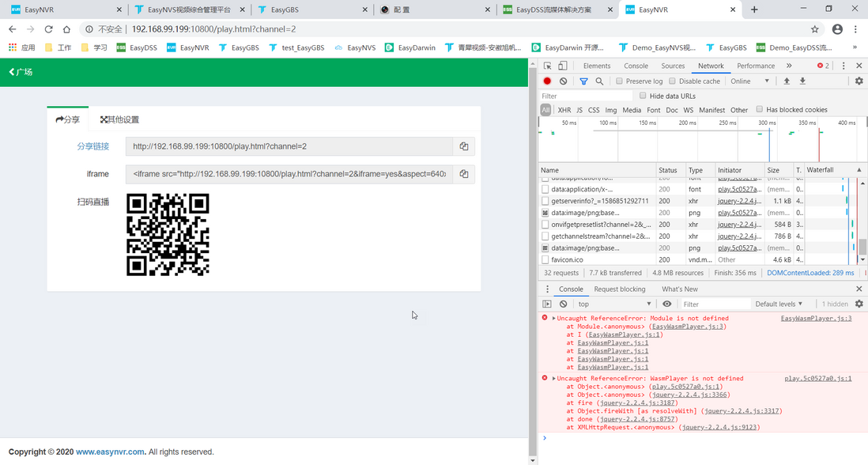Open the 其他设置 tab
The width and height of the screenshot is (868, 465).
pos(119,119)
